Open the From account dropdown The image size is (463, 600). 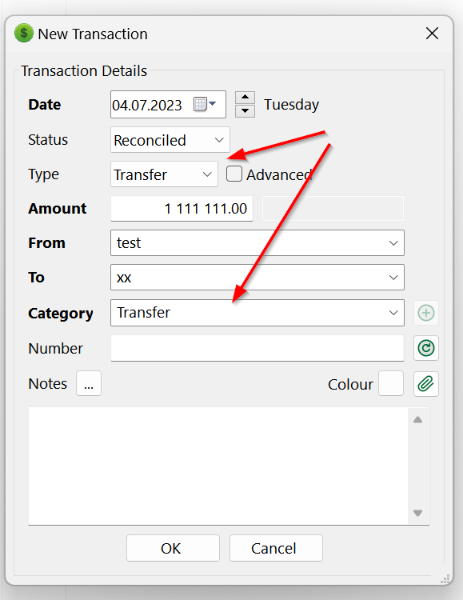[257, 243]
